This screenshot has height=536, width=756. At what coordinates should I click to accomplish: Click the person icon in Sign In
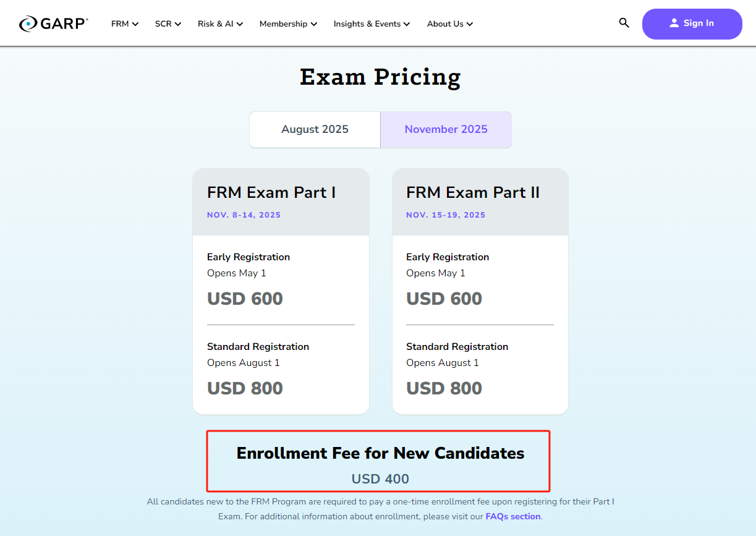click(x=674, y=23)
